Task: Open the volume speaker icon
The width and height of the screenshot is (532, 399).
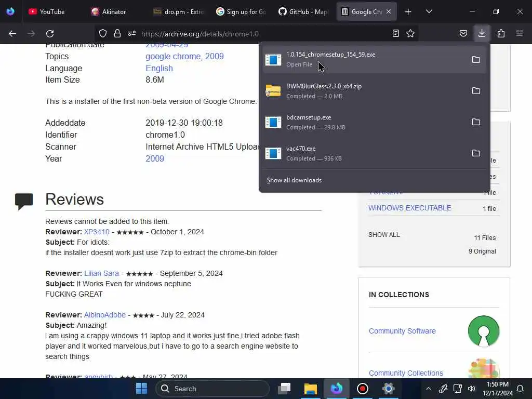Action: pyautogui.click(x=472, y=389)
